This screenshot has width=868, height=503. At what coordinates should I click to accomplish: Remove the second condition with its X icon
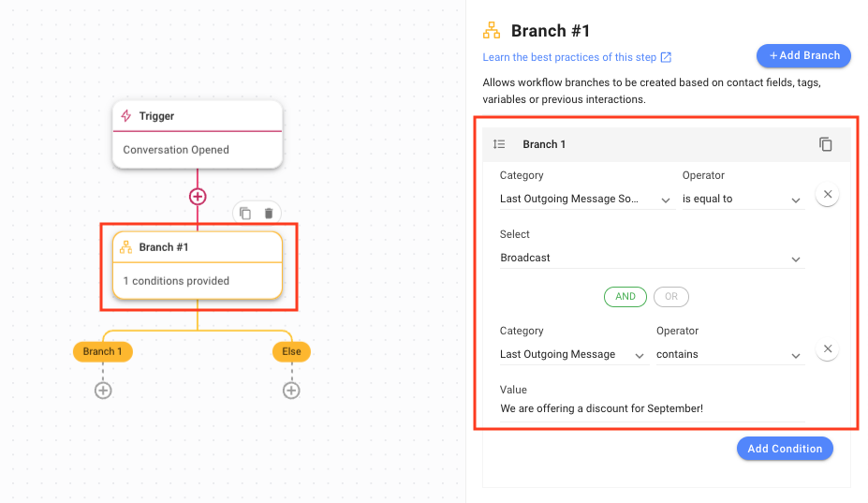(x=827, y=349)
